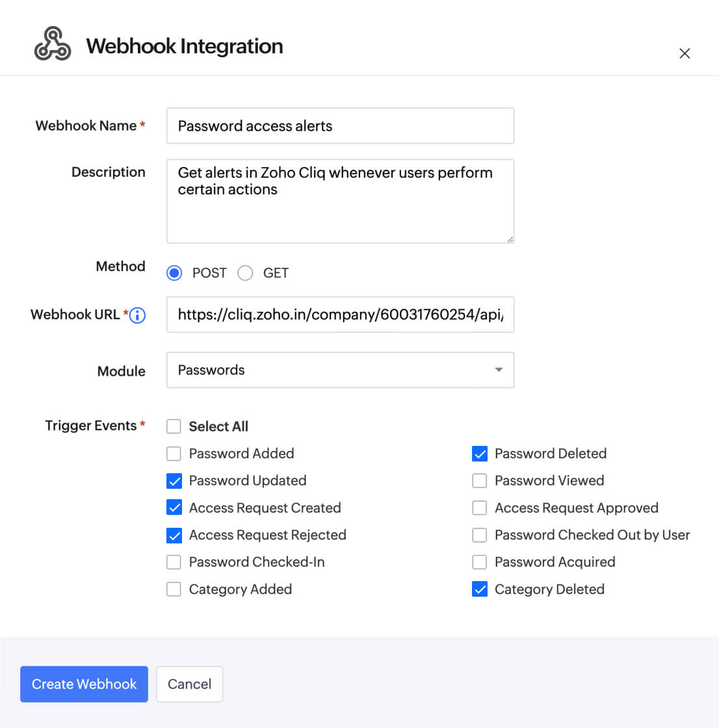The width and height of the screenshot is (719, 728).
Task: Click inside the Description text area
Action: click(x=341, y=201)
